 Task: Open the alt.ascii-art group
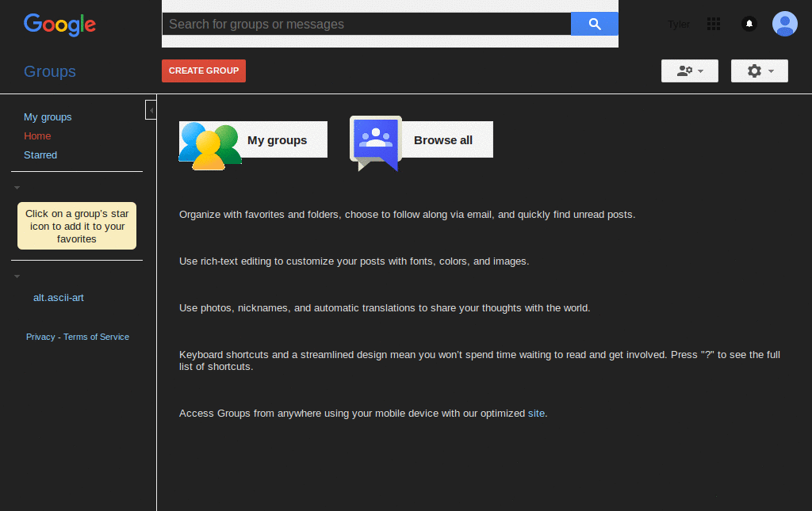(59, 298)
